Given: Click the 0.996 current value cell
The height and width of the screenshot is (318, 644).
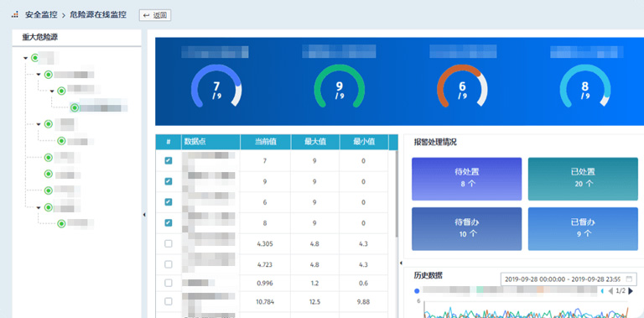Looking at the screenshot, I should [x=265, y=283].
